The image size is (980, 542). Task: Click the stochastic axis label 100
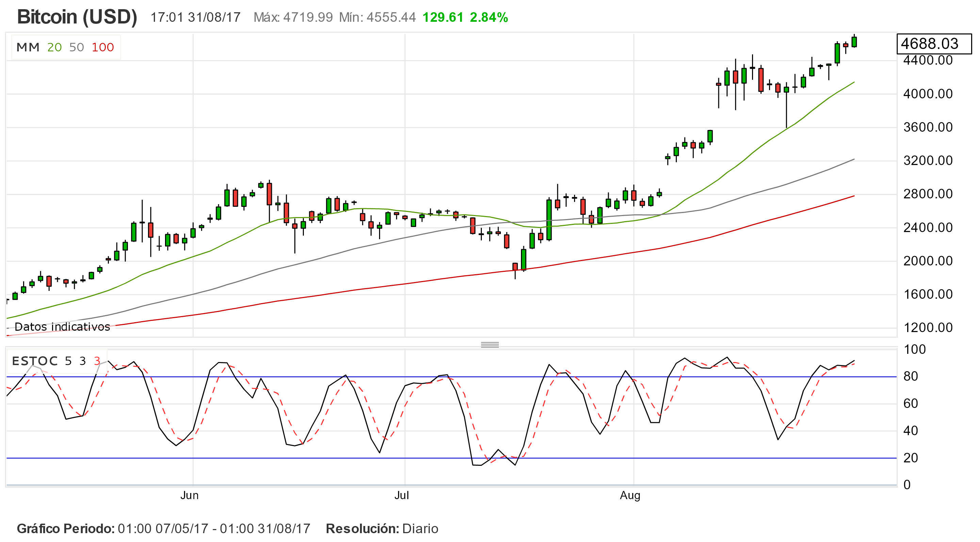pos(915,349)
